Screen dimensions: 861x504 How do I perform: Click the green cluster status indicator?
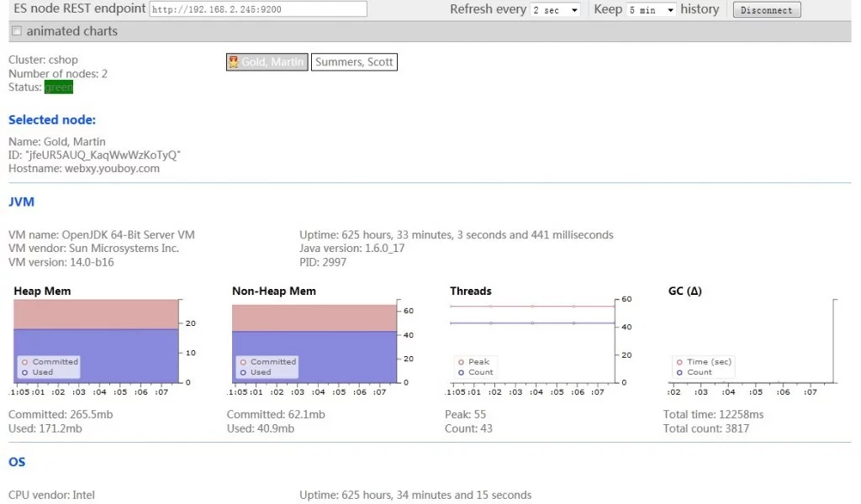pos(59,87)
